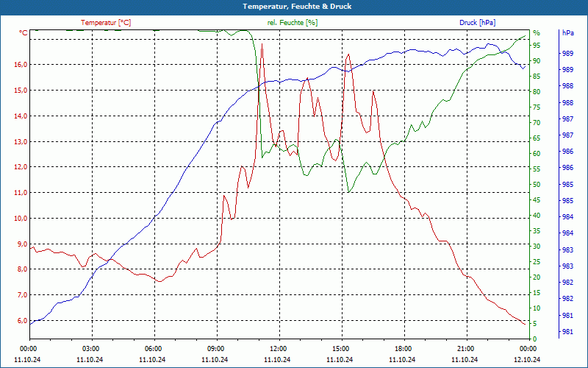
Task: Click the "6,0" temperature axis value
Action: click(x=23, y=321)
